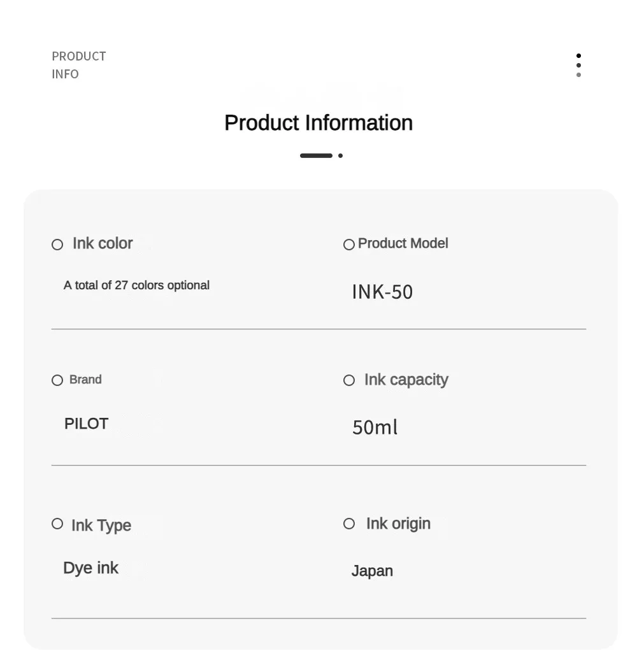Select the Brand radio circle
The image size is (637, 672).
57,380
